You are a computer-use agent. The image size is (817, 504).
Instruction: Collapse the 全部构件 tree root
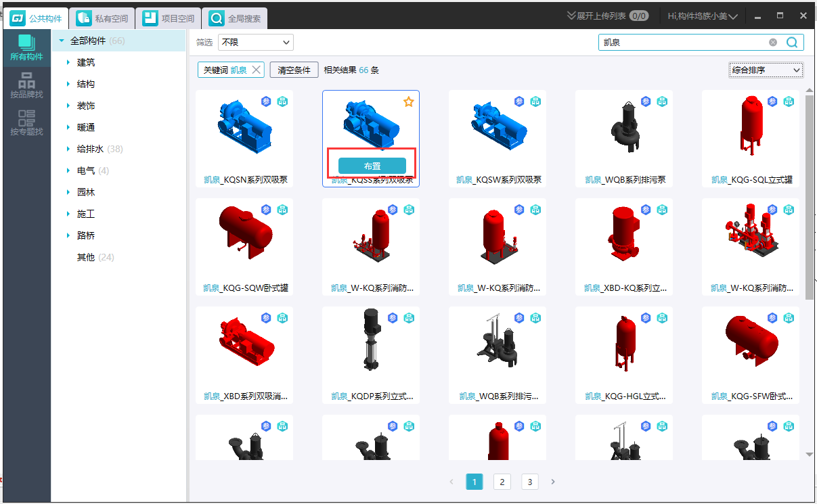[x=62, y=41]
